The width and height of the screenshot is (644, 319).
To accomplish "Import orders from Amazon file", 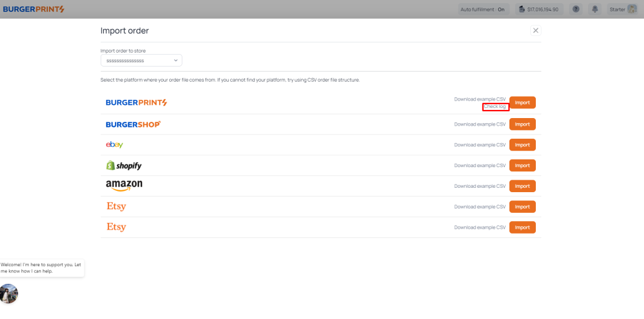I will point(523,186).
